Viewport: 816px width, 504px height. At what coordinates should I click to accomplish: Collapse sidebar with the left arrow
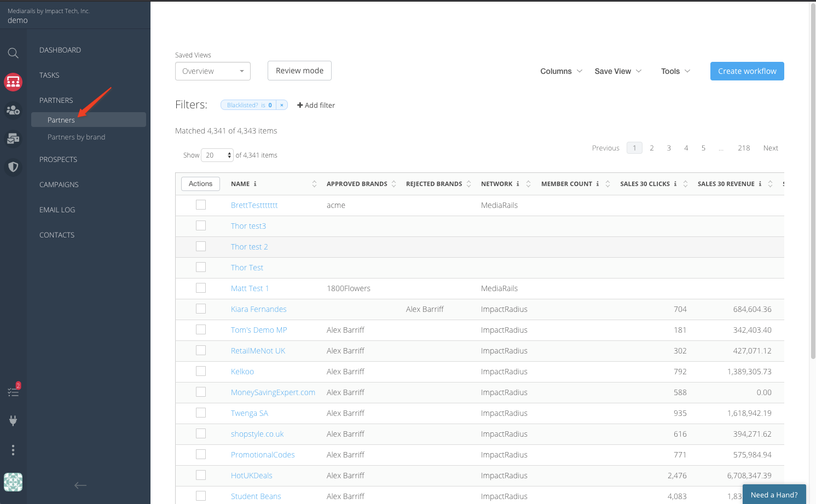tap(80, 485)
